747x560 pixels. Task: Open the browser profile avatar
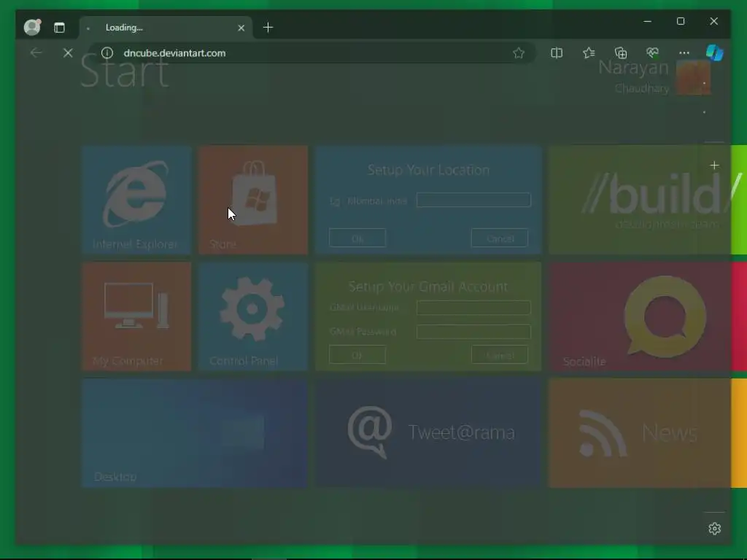[32, 27]
